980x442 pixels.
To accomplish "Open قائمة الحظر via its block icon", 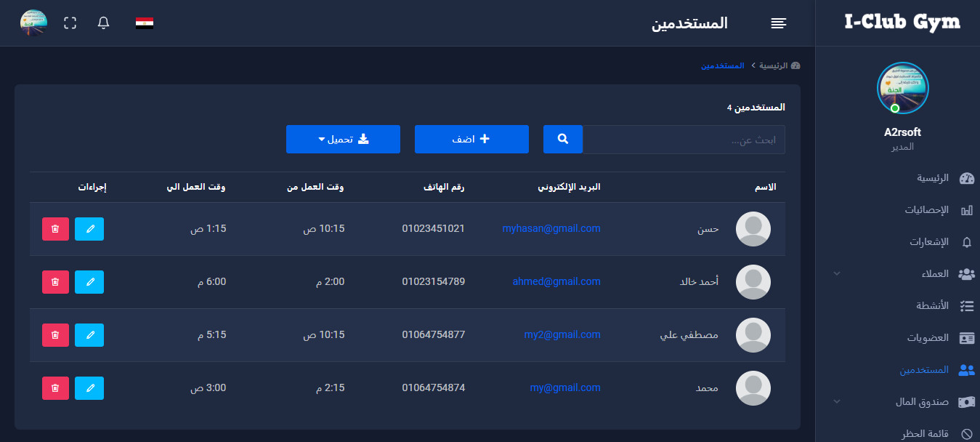I will [946, 433].
